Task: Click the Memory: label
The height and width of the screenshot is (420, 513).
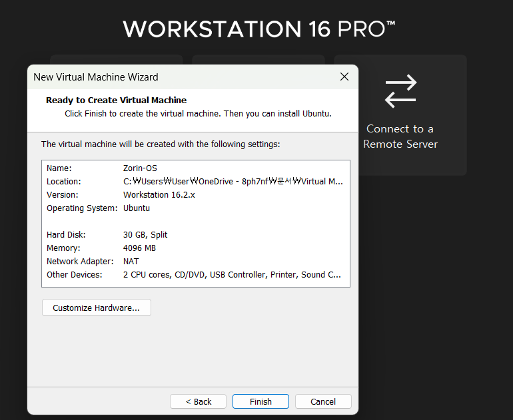Action: (x=63, y=248)
